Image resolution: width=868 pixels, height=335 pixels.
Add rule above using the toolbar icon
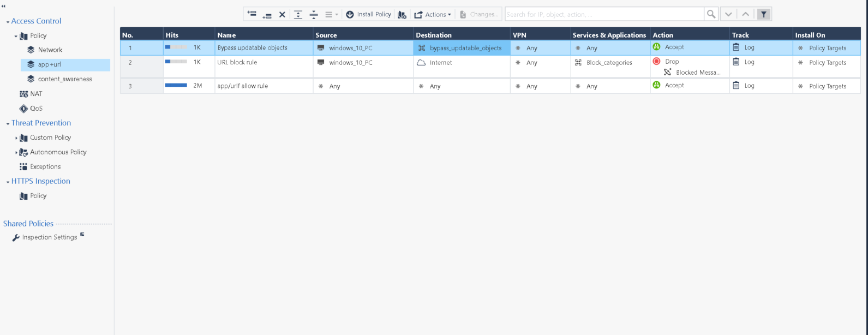click(x=252, y=14)
